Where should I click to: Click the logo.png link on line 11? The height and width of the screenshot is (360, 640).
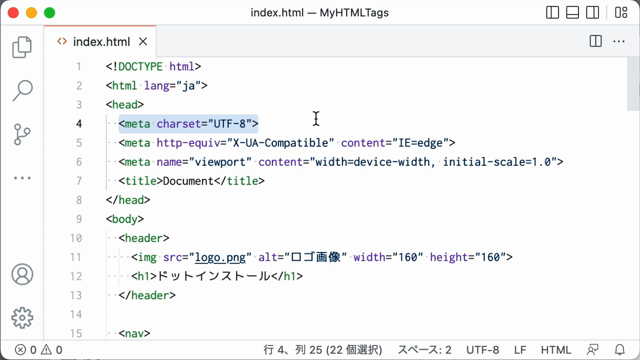tap(220, 257)
